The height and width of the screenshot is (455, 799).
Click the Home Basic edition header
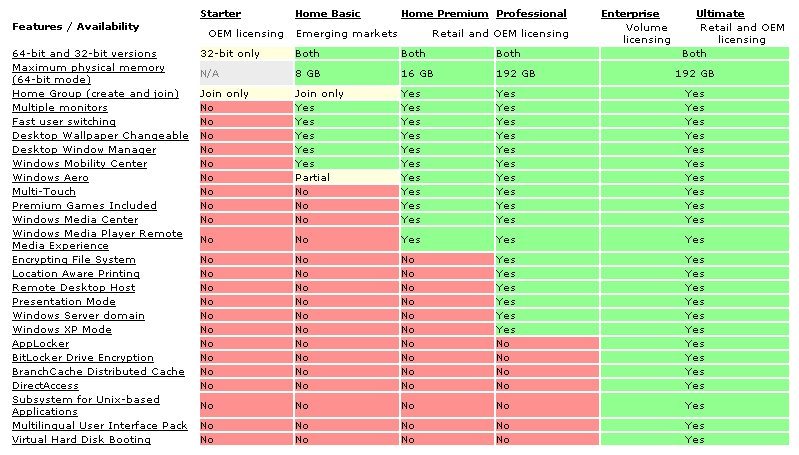pos(327,14)
